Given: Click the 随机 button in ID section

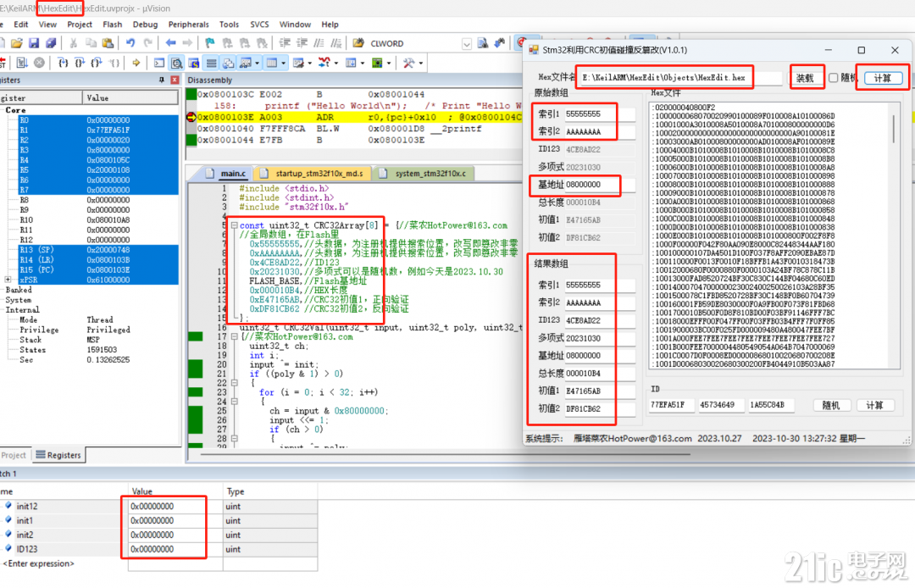Looking at the screenshot, I should click(x=831, y=405).
